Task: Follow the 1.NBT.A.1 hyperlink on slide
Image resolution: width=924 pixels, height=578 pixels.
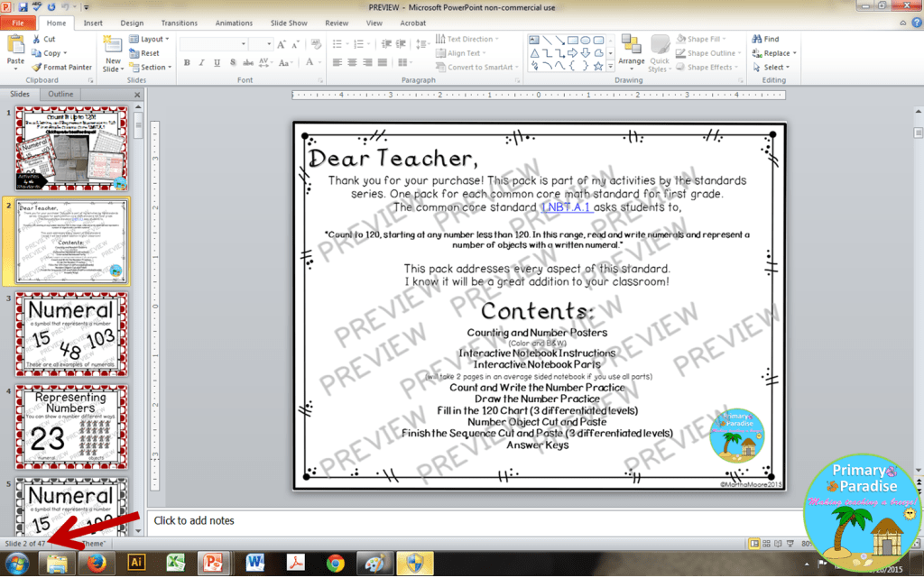Action: click(566, 207)
